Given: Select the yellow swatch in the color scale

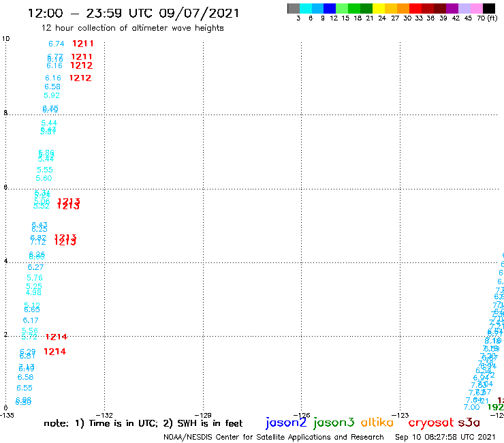Looking at the screenshot, I should [x=378, y=8].
